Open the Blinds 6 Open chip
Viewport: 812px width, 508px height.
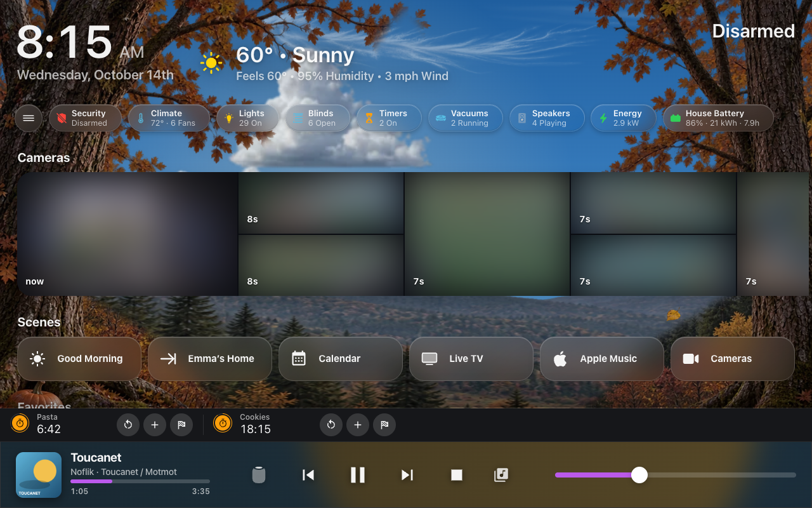click(317, 118)
